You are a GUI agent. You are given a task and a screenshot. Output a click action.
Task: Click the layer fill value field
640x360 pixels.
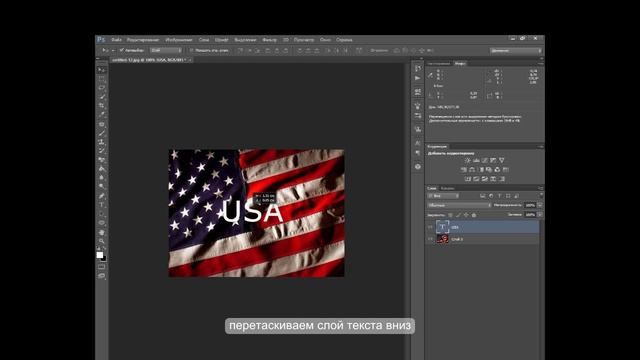(x=530, y=215)
